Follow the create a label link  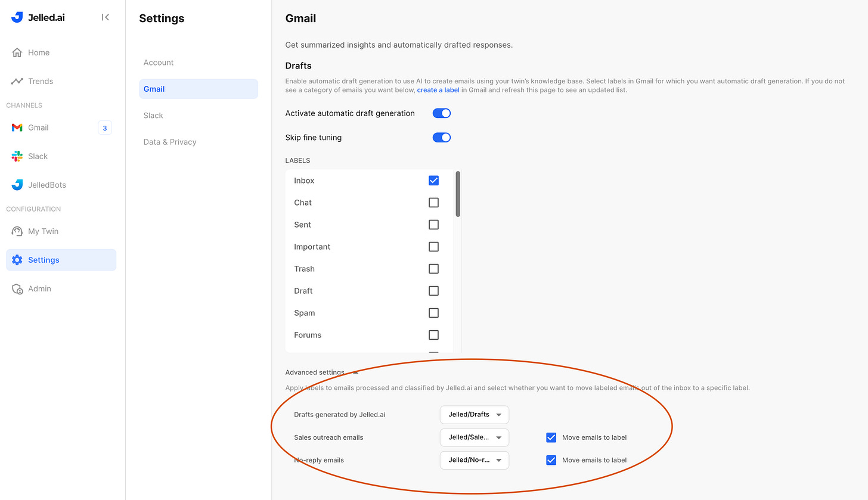(x=438, y=90)
